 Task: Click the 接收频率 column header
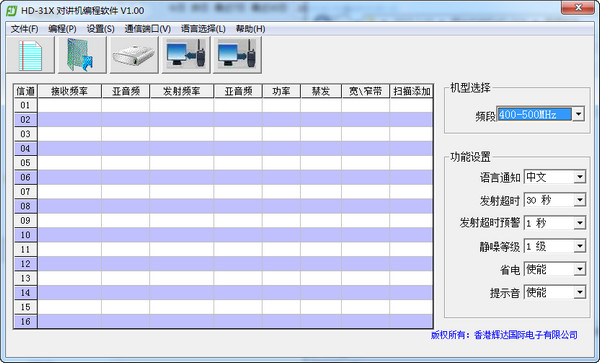pyautogui.click(x=70, y=91)
